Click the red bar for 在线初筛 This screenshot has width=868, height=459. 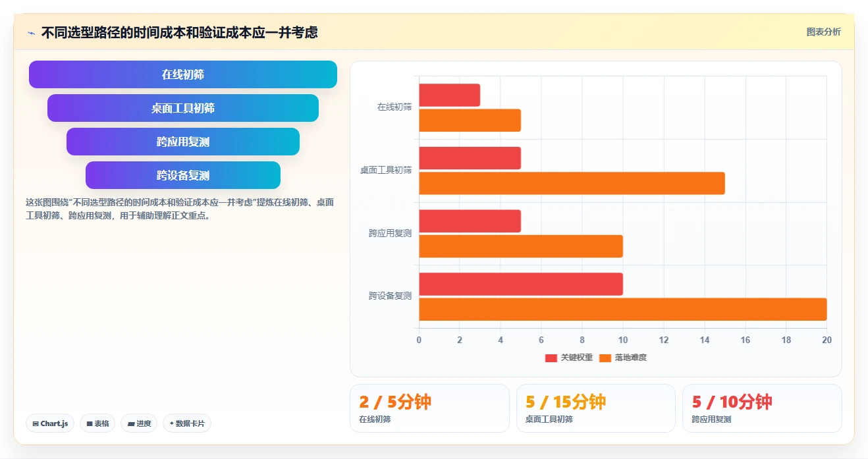click(x=450, y=95)
